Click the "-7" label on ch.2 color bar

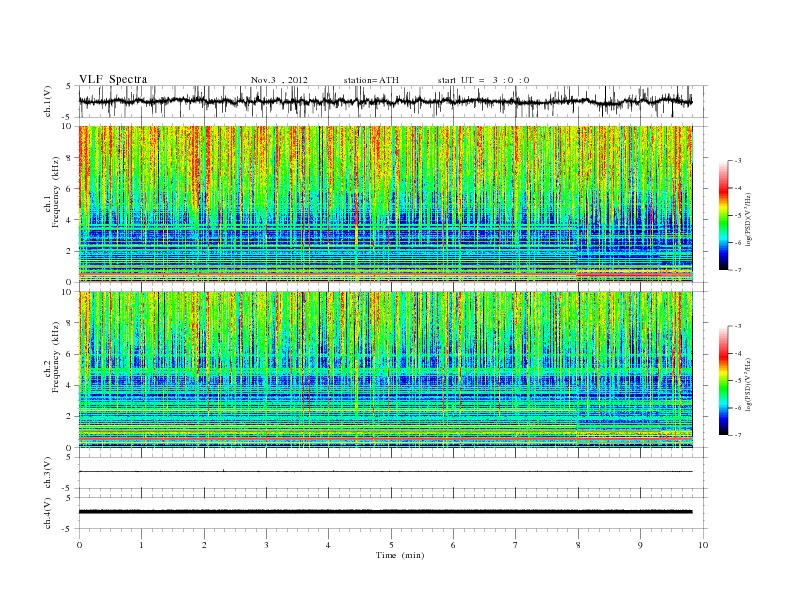click(x=738, y=435)
